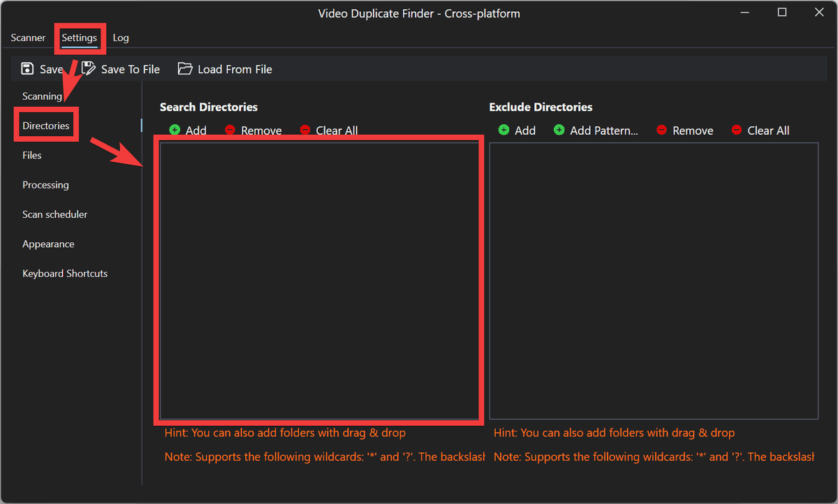Open the Scanning settings section
Screen dimensions: 838x504
click(x=42, y=96)
